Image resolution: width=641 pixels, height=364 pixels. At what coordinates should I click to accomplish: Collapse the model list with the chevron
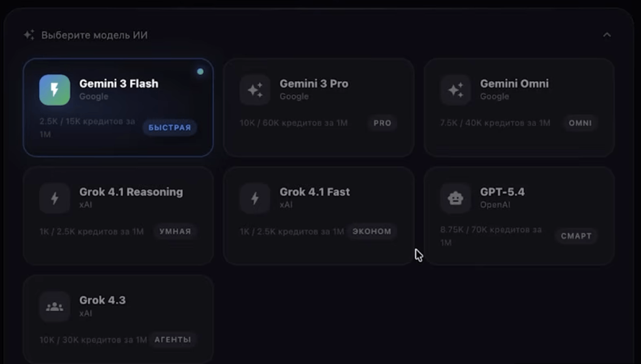[607, 35]
